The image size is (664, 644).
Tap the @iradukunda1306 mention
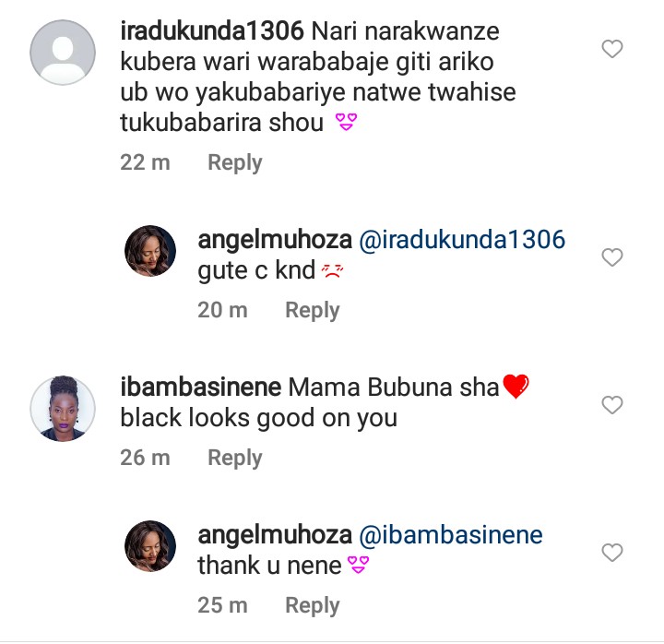[x=461, y=241]
